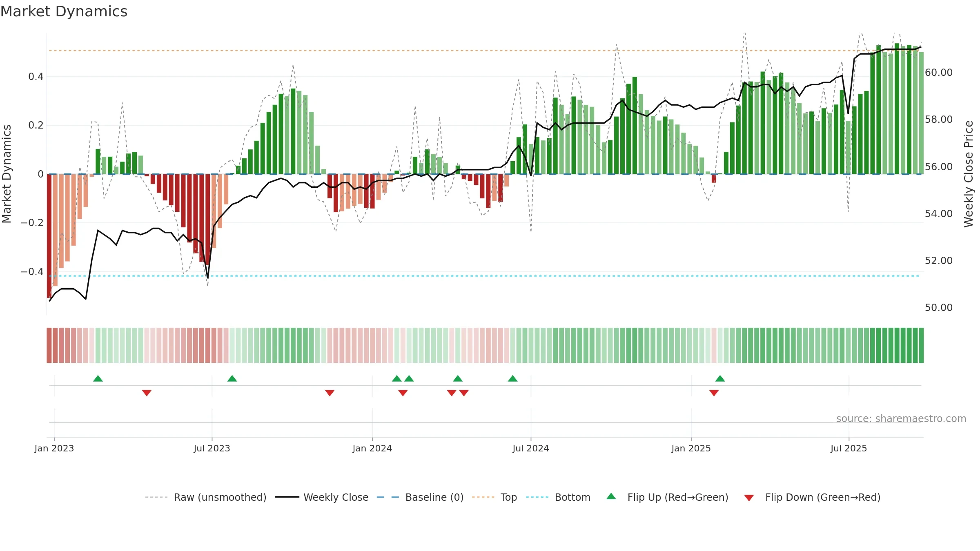Click the −0.4 tick on the left axis

pyautogui.click(x=32, y=272)
